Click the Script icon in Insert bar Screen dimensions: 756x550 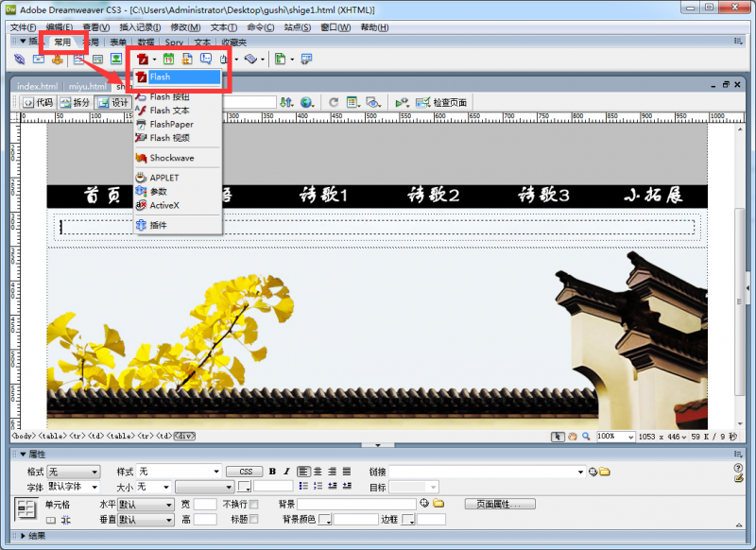(x=250, y=60)
